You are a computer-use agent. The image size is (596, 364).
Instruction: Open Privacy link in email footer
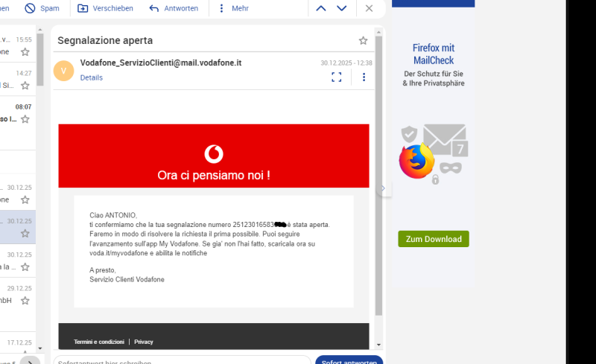point(144,342)
